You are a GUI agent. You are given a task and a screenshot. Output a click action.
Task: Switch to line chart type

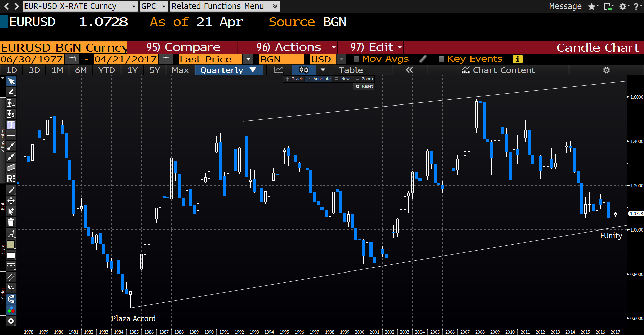pos(279,70)
